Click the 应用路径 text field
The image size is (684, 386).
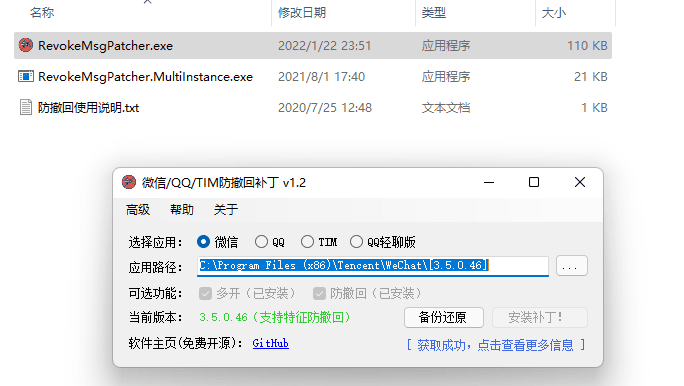pos(373,266)
